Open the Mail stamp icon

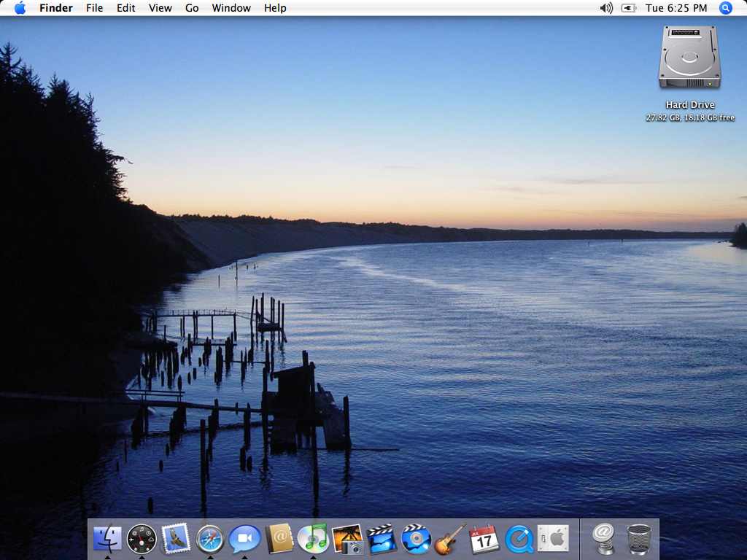click(x=176, y=539)
